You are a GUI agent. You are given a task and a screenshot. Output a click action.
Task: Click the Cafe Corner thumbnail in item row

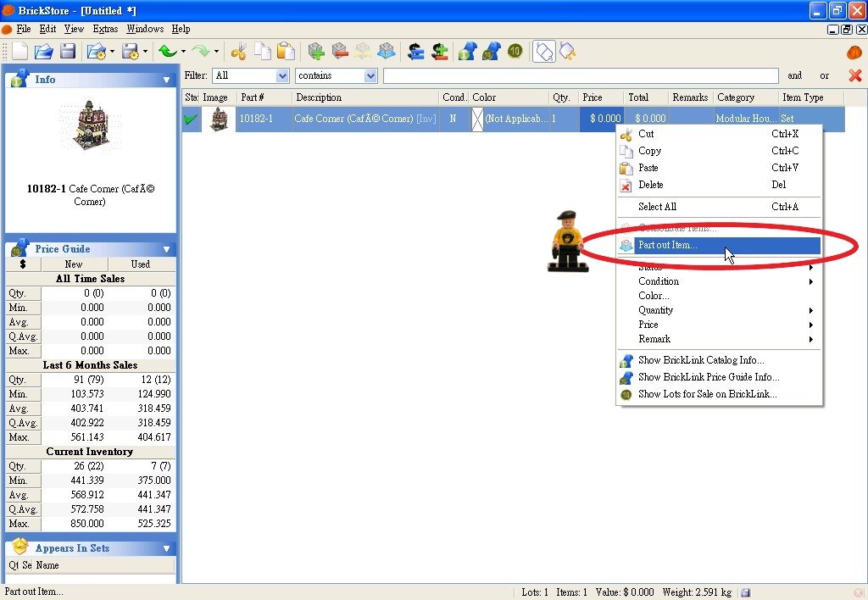(219, 119)
